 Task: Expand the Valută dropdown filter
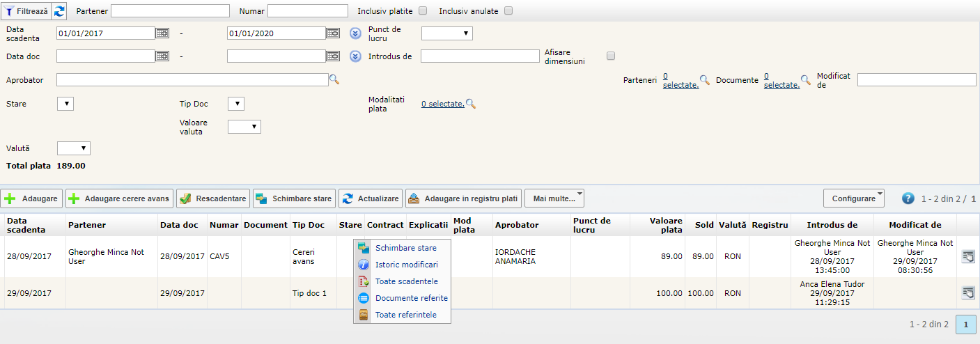(x=74, y=148)
